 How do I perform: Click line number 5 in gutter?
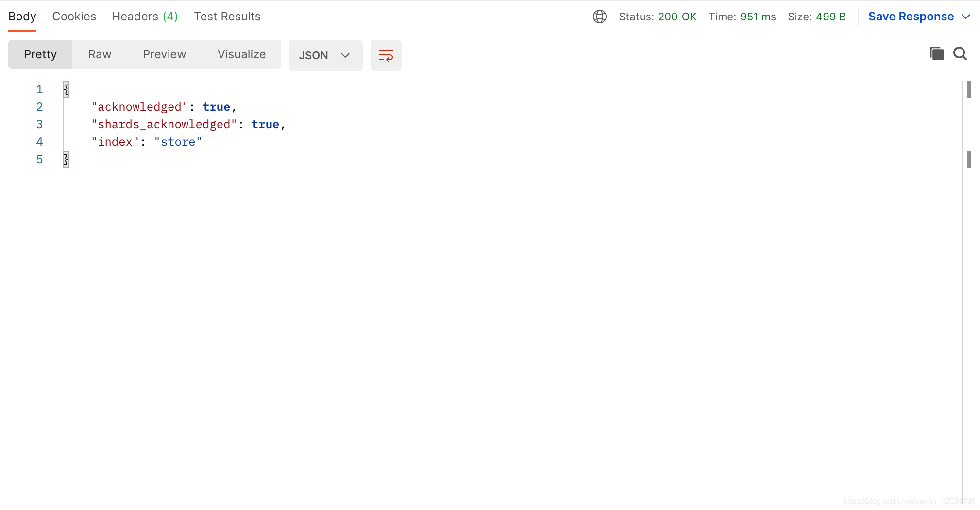(x=39, y=159)
